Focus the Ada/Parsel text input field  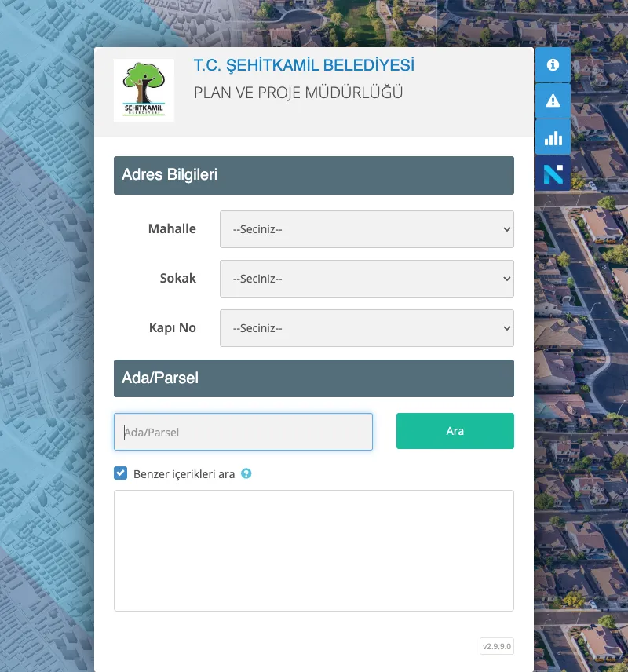pos(243,432)
